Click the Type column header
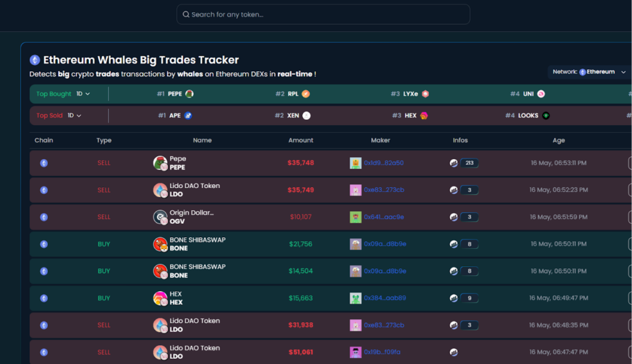This screenshot has height=364, width=632. pyautogui.click(x=104, y=140)
